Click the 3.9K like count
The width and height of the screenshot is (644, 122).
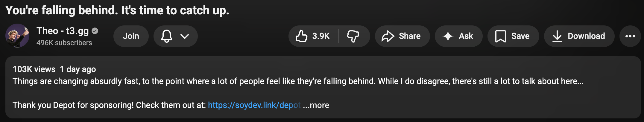click(321, 36)
